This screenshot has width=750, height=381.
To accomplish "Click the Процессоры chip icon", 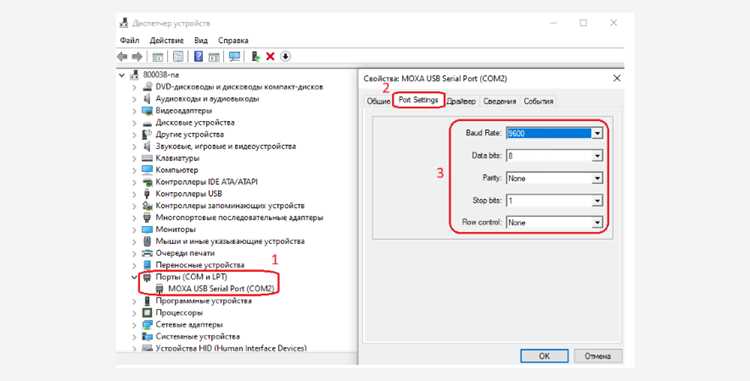I will tap(147, 313).
